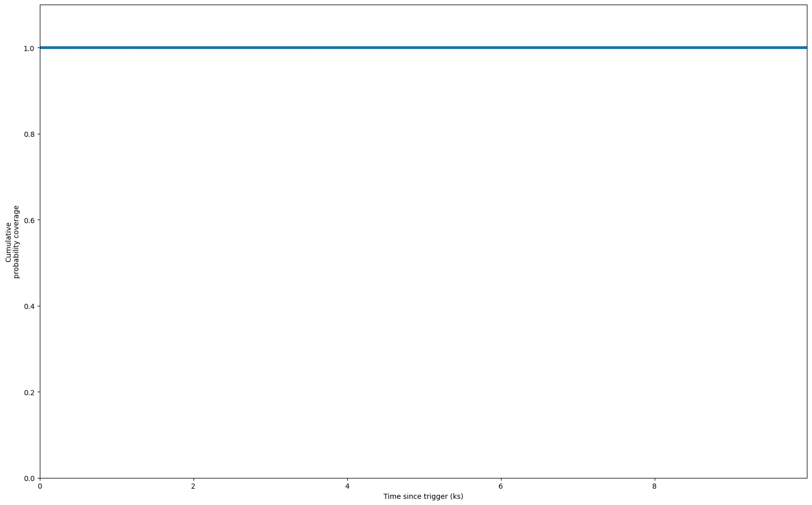Click the y-axis tick label 0.4
Screen dimensions: 812x505
pyautogui.click(x=29, y=306)
